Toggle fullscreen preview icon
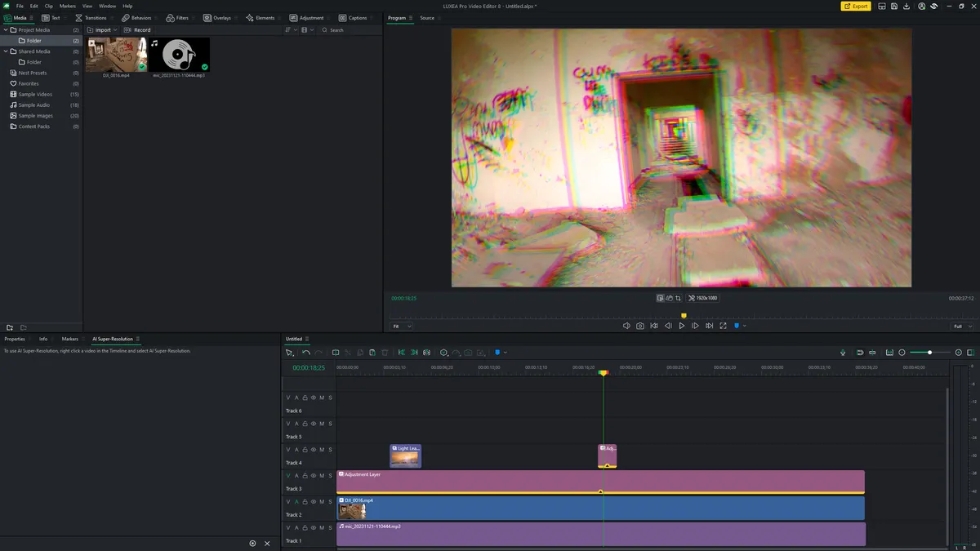The height and width of the screenshot is (551, 980). tap(723, 326)
